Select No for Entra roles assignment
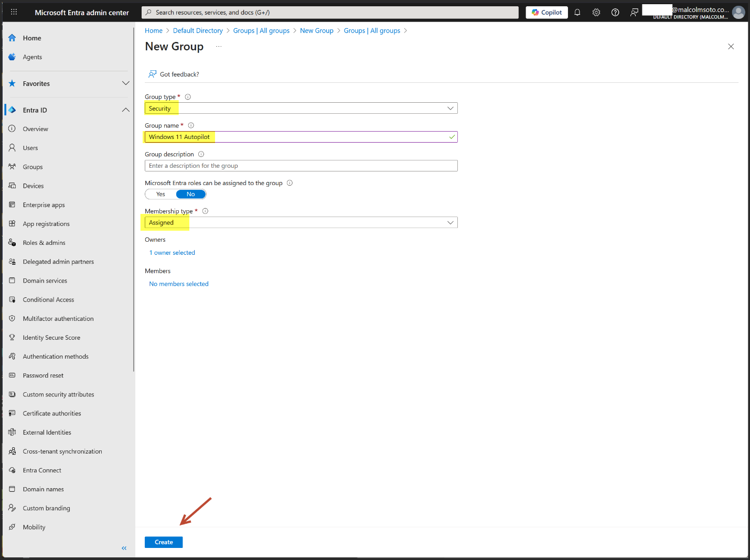Viewport: 750px width, 560px height. pyautogui.click(x=190, y=195)
